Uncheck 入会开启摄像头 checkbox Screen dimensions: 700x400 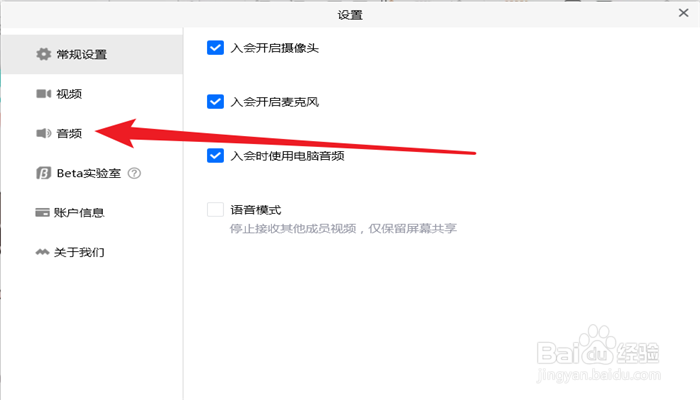pos(215,48)
